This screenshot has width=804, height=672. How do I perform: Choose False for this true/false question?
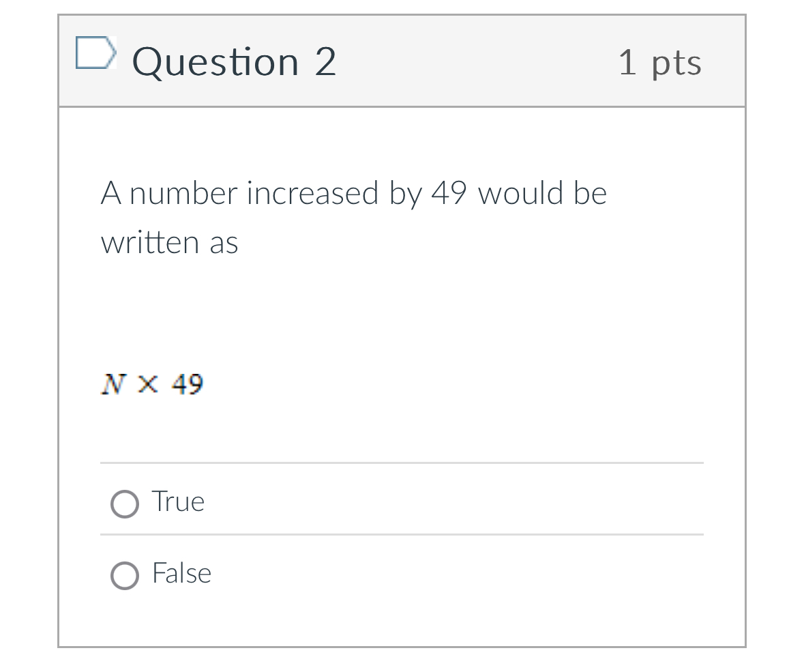125,576
